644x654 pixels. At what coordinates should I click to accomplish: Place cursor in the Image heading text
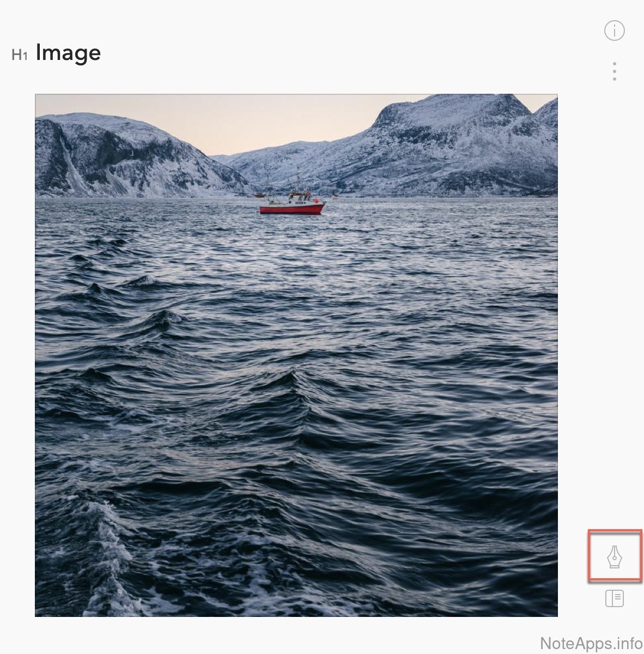[68, 53]
